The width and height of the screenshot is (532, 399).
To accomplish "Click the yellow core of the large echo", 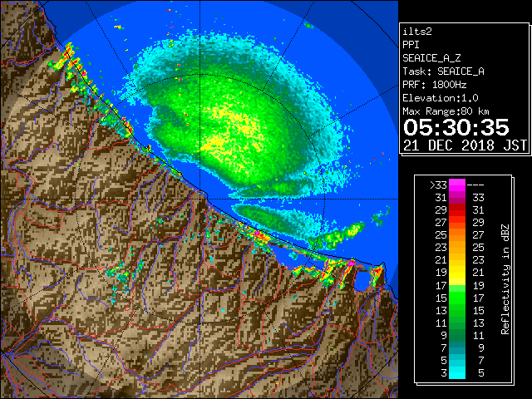I will 234,132.
